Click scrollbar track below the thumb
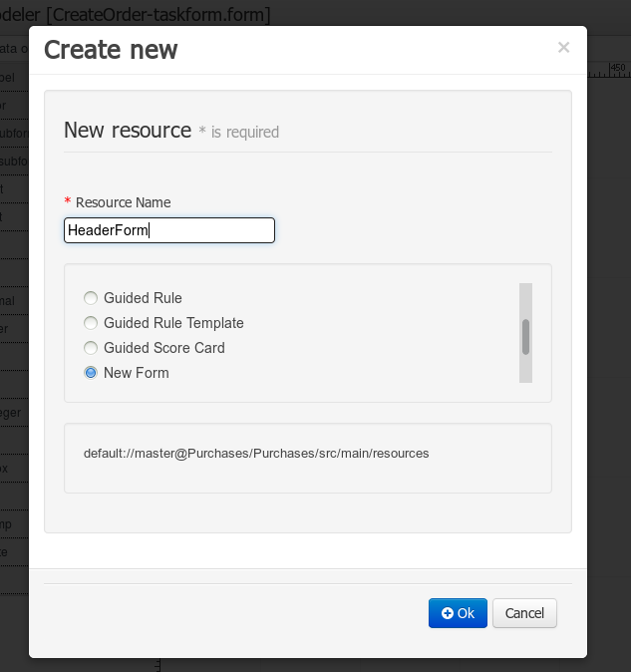This screenshot has height=672, width=631. click(x=525, y=370)
